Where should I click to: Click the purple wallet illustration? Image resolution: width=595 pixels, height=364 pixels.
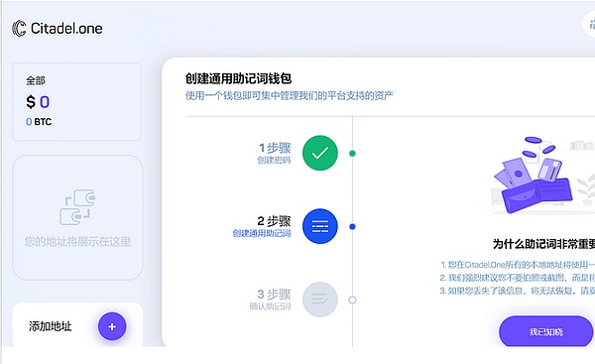534,176
